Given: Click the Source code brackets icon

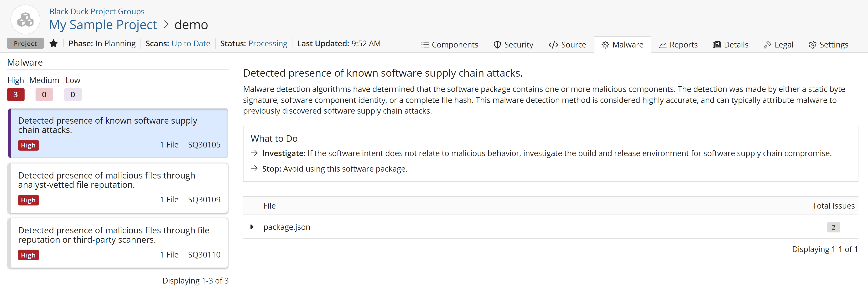Looking at the screenshot, I should click(x=553, y=45).
